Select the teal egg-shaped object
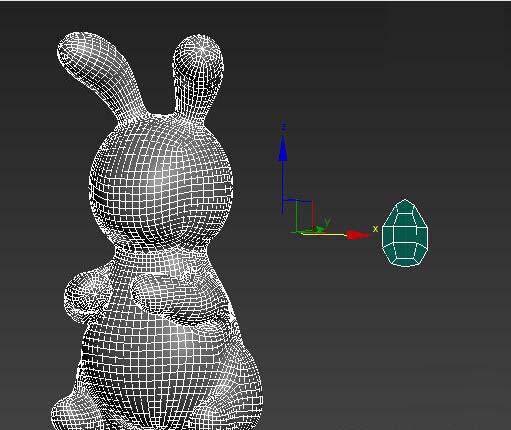Screen dimensions: 511x430 pyautogui.click(x=405, y=233)
